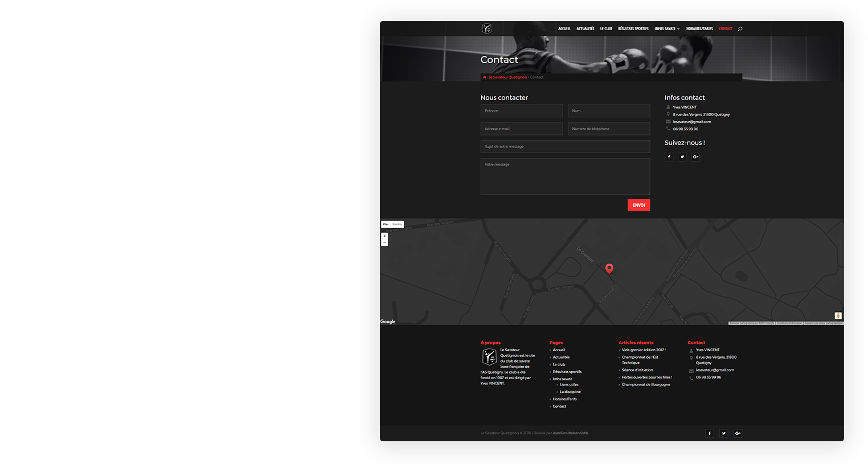Focus the Sujet de votre message field
The width and height of the screenshot is (868, 468).
pyautogui.click(x=565, y=147)
